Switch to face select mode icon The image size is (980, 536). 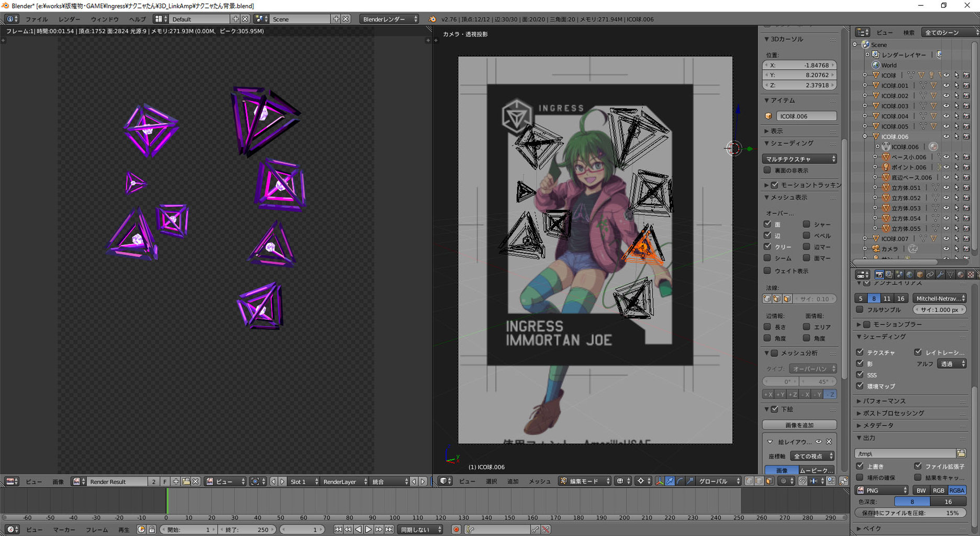(x=770, y=481)
